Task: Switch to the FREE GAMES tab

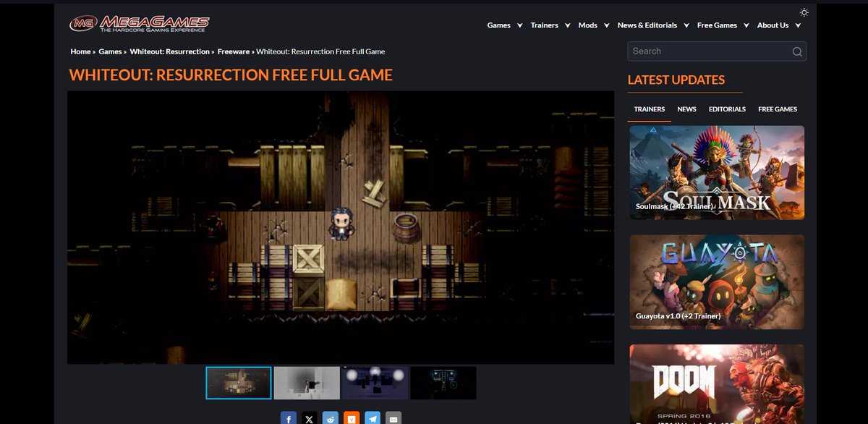Action: 778,109
